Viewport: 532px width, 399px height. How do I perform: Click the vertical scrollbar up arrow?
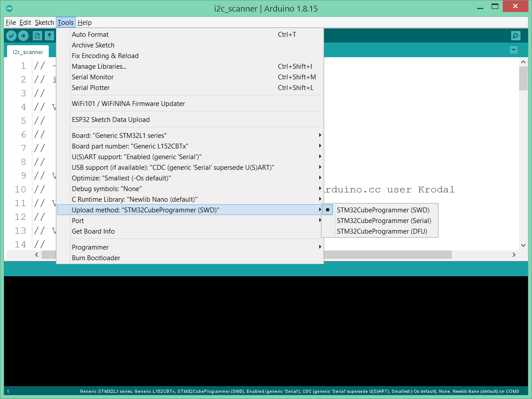523,63
